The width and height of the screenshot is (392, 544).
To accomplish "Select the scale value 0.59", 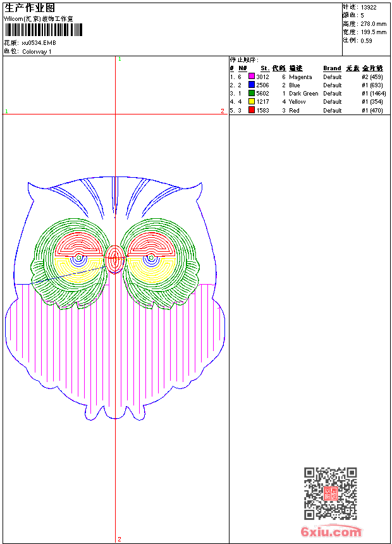I will (x=366, y=40).
